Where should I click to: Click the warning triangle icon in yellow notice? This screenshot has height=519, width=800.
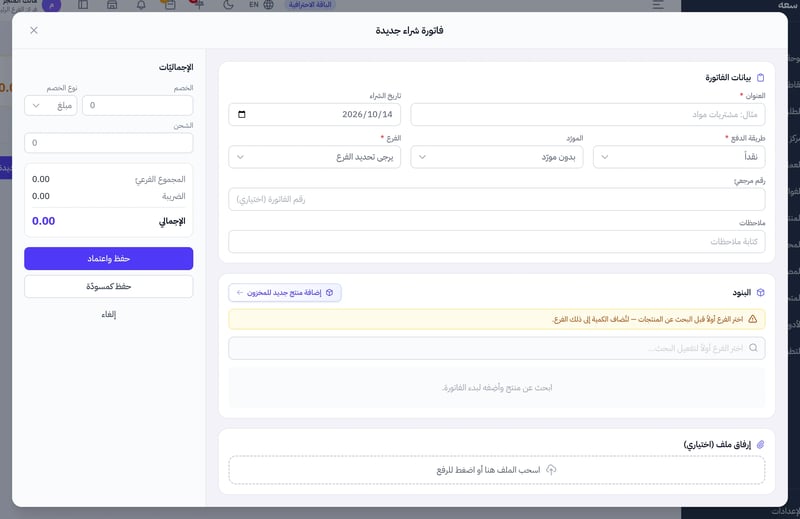753,319
